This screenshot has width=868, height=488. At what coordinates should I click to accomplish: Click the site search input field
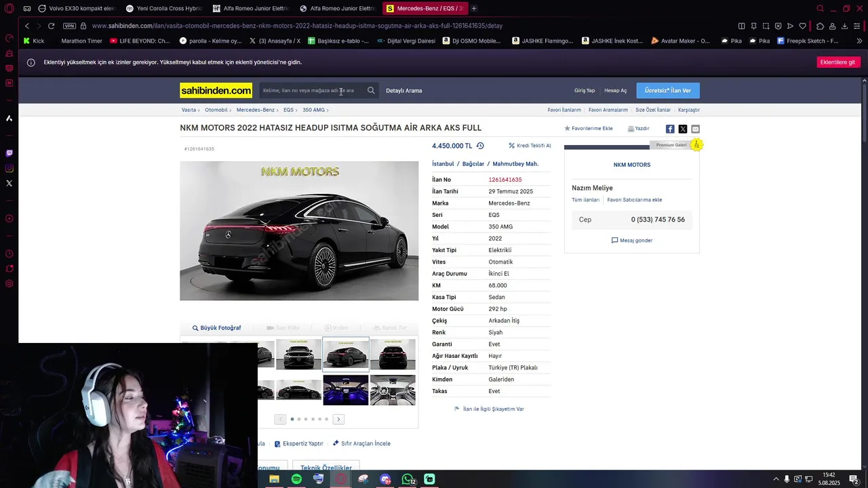313,90
